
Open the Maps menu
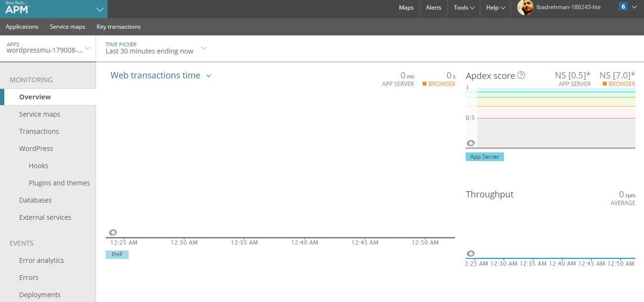(x=406, y=8)
